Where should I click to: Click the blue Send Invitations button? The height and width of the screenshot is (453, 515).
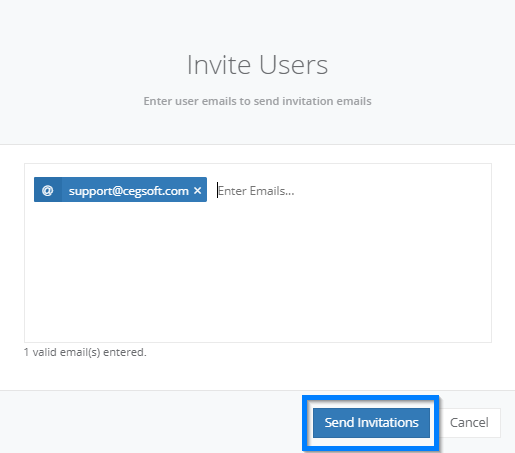point(371,423)
